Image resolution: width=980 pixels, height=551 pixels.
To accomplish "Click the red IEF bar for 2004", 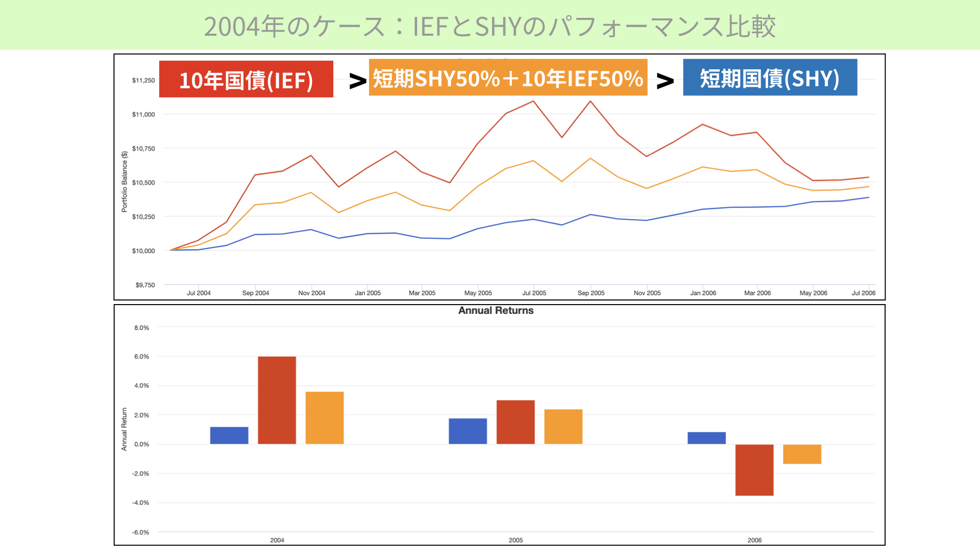I will 277,400.
